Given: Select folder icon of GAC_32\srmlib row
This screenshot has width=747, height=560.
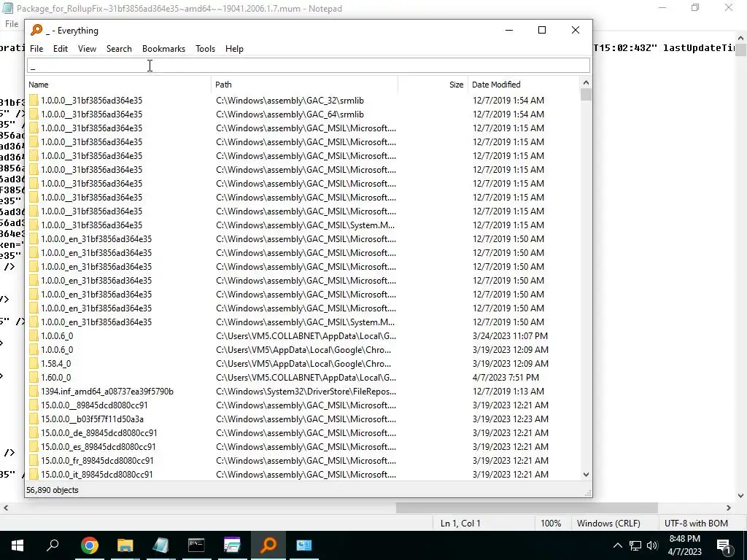Looking at the screenshot, I should click(34, 101).
